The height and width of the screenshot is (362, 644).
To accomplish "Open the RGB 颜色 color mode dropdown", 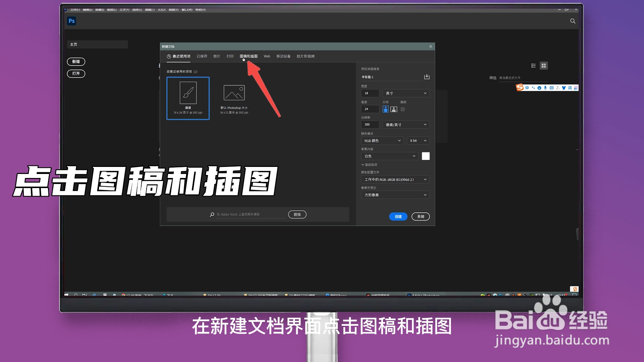I will click(382, 140).
